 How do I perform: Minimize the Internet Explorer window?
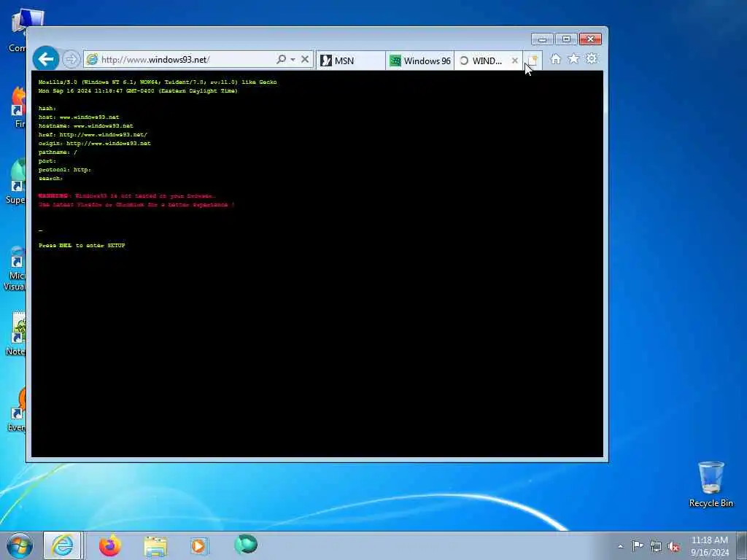(542, 39)
